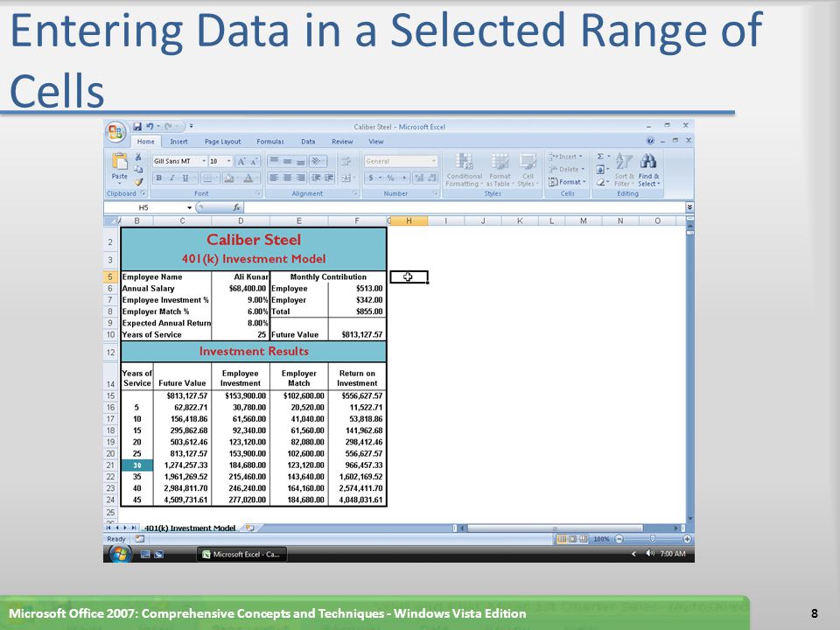Open the View ribbon tab
Image resolution: width=840 pixels, height=630 pixels.
(375, 142)
